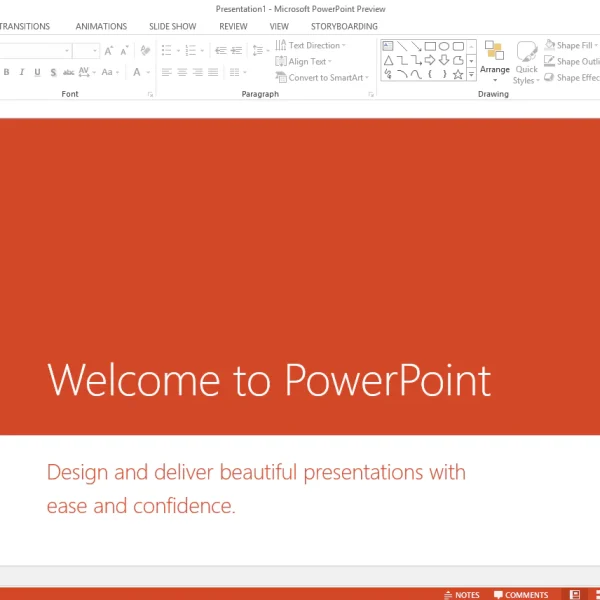This screenshot has height=600, width=600.
Task: Select Arrow line shape
Action: coord(416,46)
